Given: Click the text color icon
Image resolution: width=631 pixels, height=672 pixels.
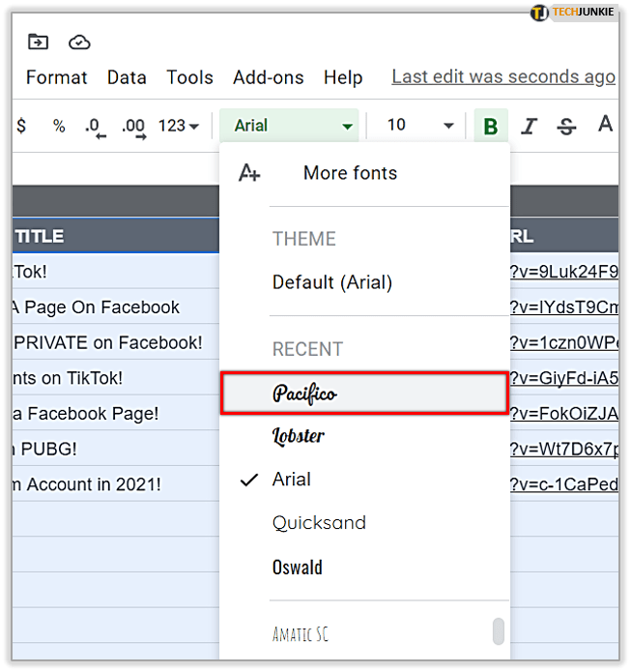Looking at the screenshot, I should pyautogui.click(x=605, y=125).
